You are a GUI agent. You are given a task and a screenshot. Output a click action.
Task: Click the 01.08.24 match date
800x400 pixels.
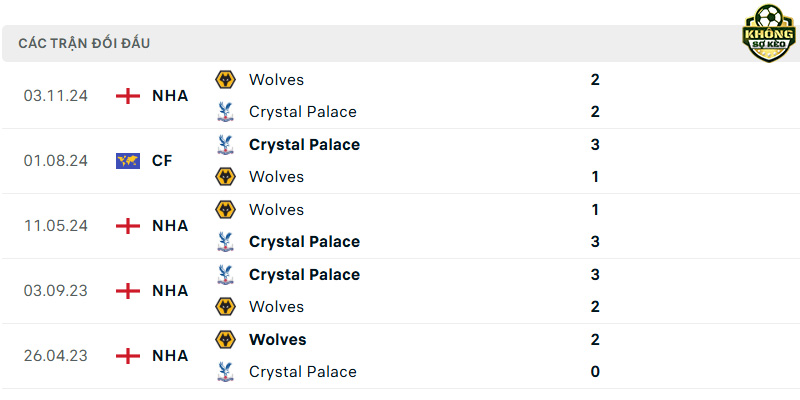(x=56, y=161)
